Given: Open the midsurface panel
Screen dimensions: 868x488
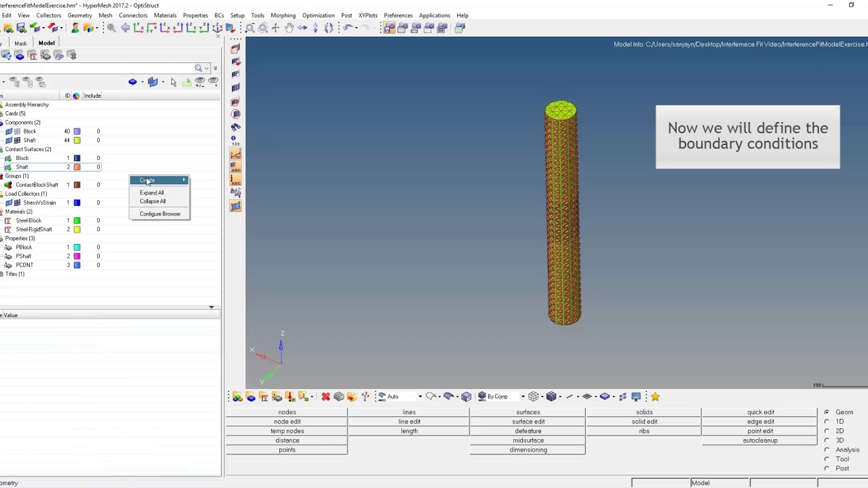Looking at the screenshot, I should coord(528,441).
